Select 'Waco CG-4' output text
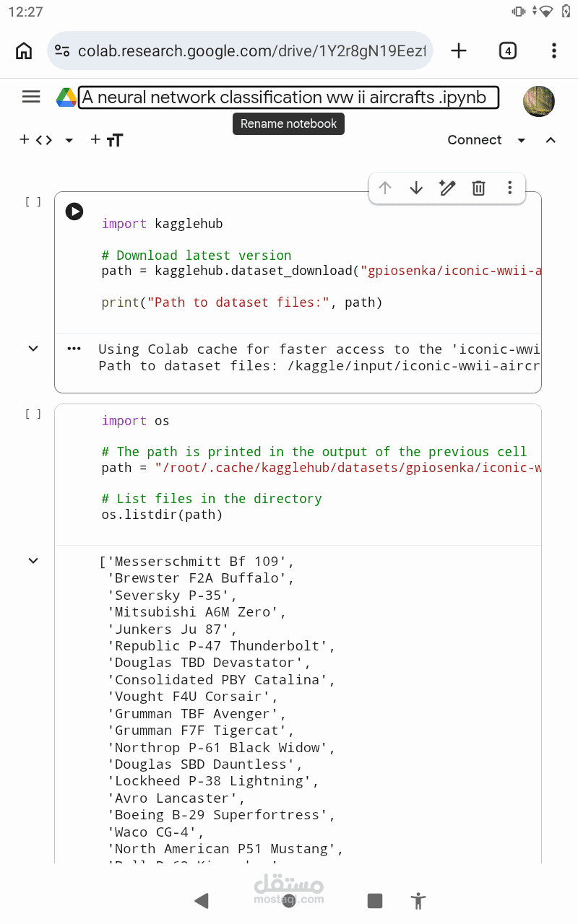Screen dimensions: 578x924 click(155, 832)
